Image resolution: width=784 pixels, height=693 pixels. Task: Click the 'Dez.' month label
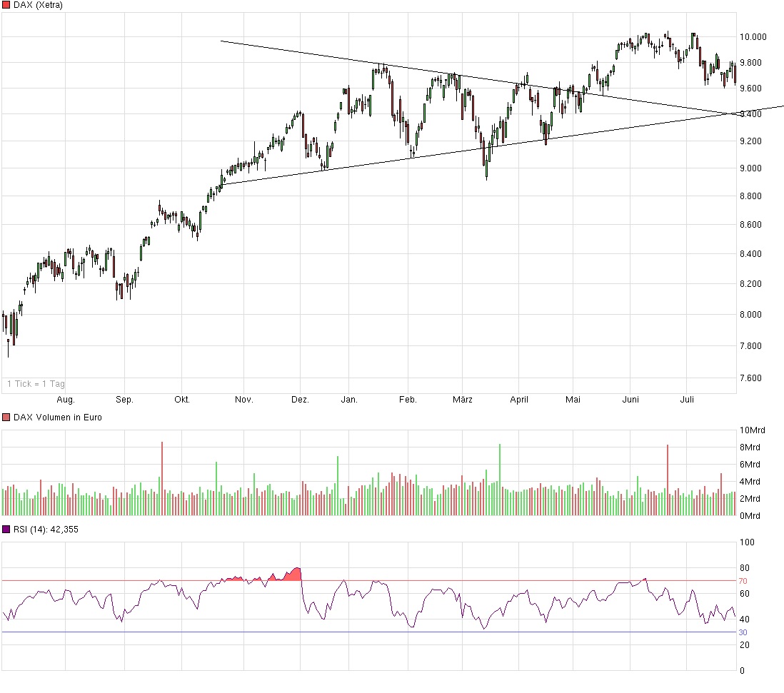tap(300, 399)
